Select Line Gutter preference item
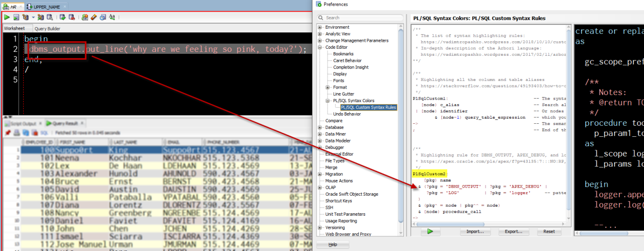The height and width of the screenshot is (251, 644). point(344,94)
